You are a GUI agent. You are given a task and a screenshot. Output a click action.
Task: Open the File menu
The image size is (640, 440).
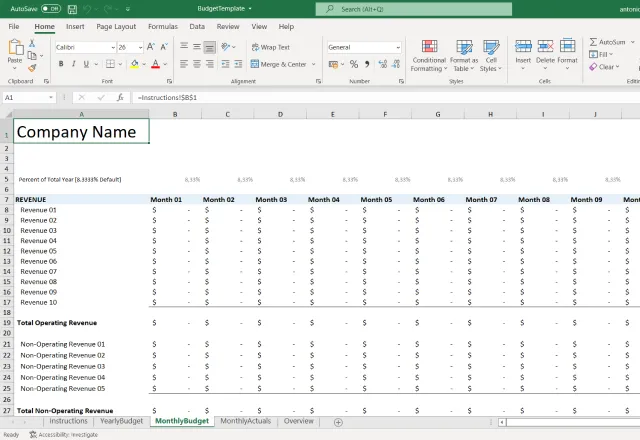14,27
